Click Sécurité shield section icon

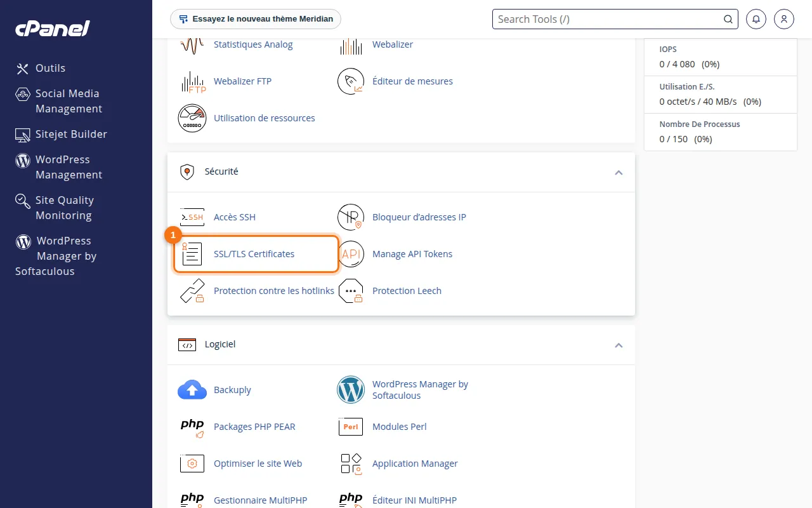[x=187, y=172]
